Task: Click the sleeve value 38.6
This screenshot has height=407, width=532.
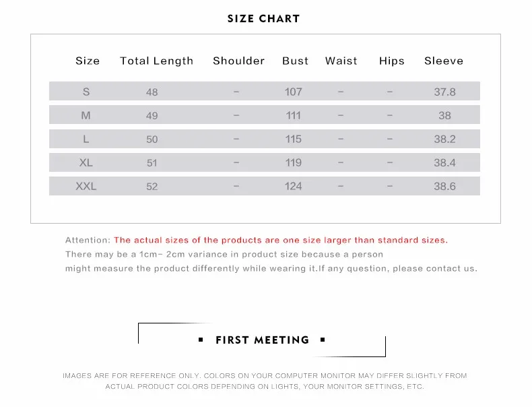Action: tap(444, 187)
